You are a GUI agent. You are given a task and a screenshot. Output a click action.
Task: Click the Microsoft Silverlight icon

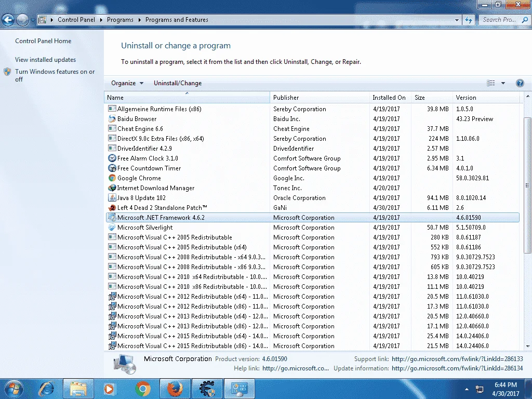click(x=112, y=228)
